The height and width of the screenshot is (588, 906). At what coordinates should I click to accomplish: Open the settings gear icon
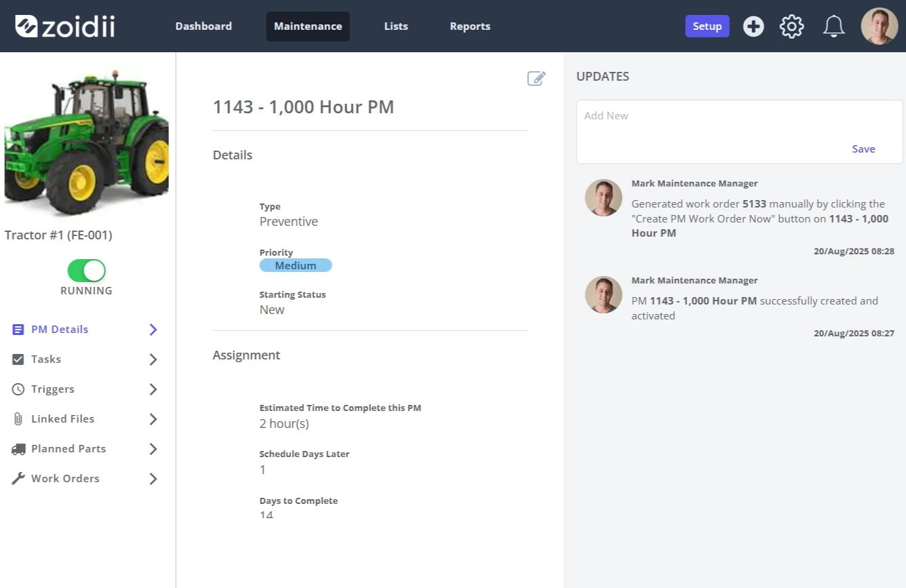pyautogui.click(x=791, y=26)
